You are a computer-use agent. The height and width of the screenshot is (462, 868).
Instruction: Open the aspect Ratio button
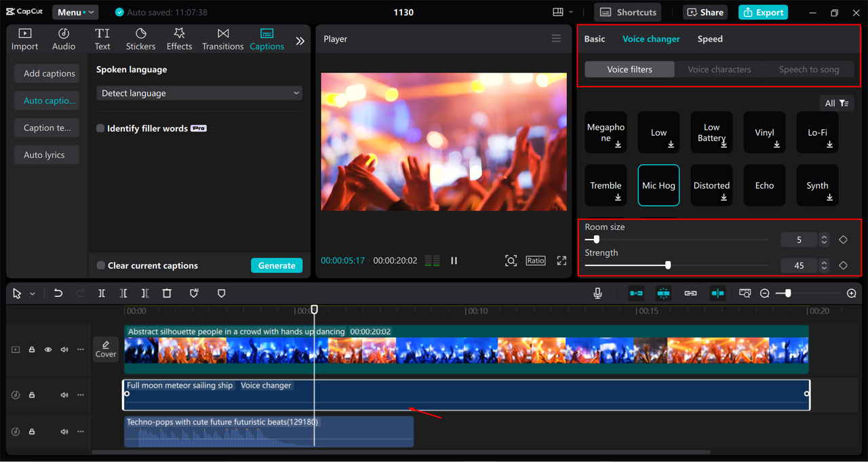coord(535,261)
